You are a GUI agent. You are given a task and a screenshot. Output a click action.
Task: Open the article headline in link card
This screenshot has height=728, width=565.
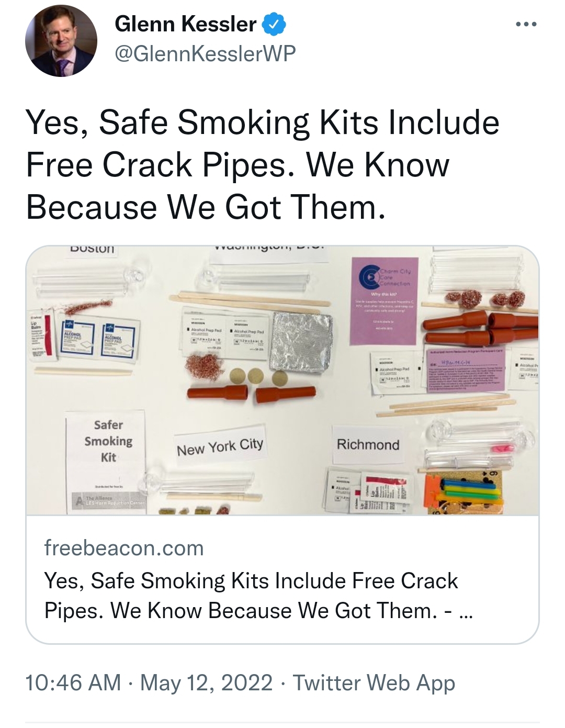point(258,596)
